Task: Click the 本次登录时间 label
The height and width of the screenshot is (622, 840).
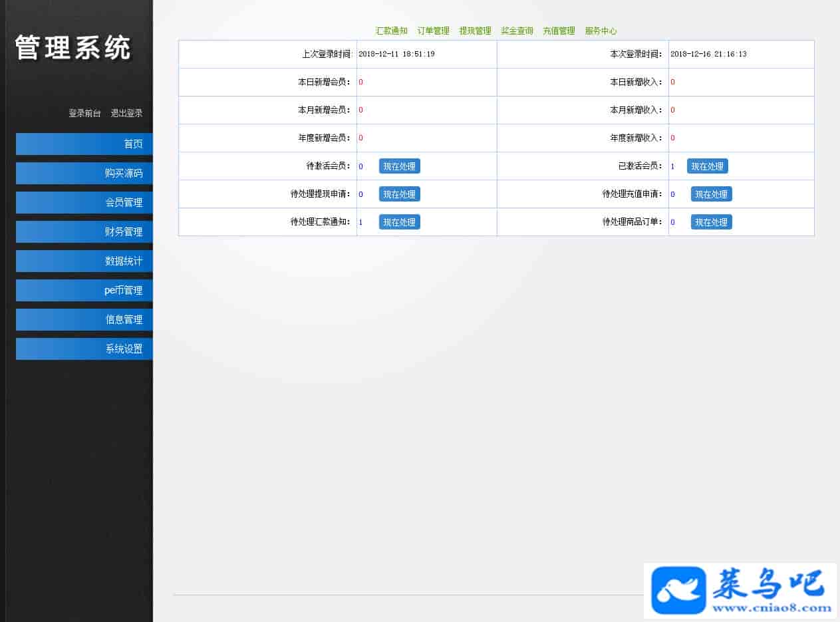Action: (636, 54)
